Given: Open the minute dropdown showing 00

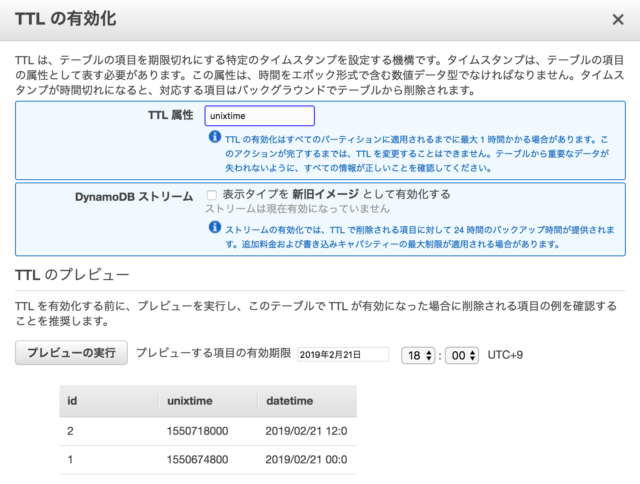Looking at the screenshot, I should click(460, 354).
